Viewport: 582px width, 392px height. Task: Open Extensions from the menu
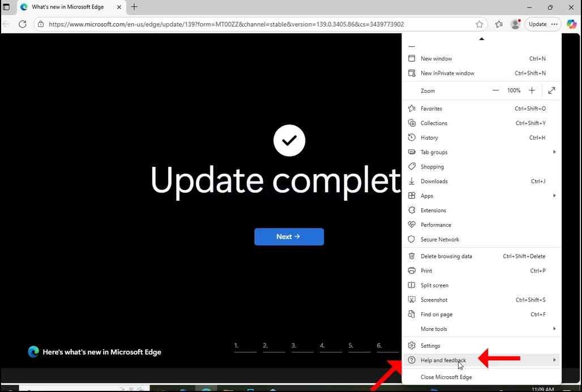coord(481,210)
